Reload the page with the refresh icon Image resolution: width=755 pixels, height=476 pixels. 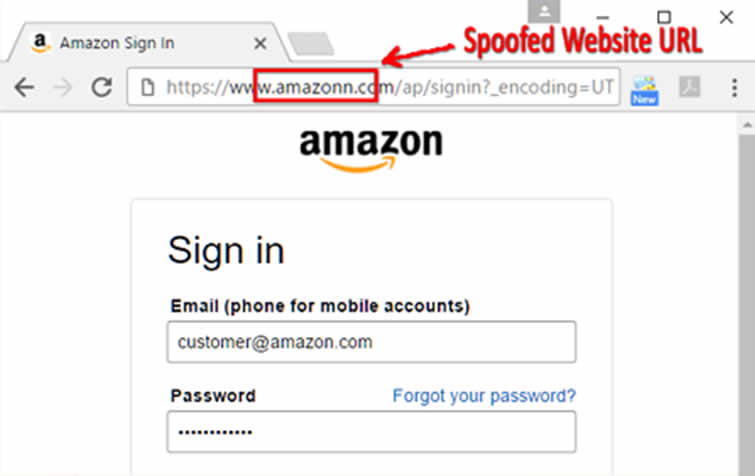coord(102,87)
